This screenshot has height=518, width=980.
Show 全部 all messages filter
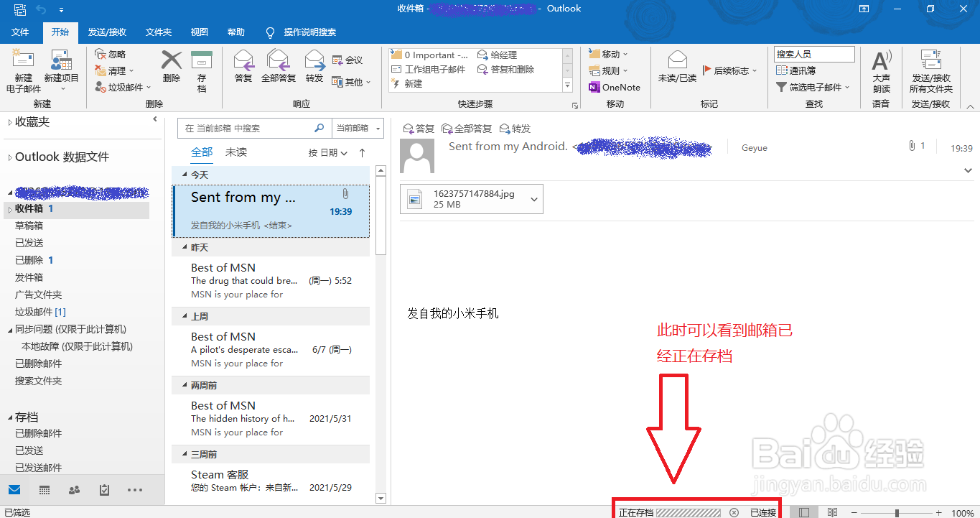202,152
